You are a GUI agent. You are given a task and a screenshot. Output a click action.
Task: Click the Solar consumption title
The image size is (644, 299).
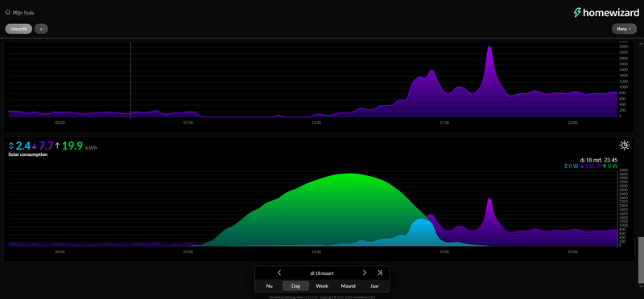tap(28, 154)
